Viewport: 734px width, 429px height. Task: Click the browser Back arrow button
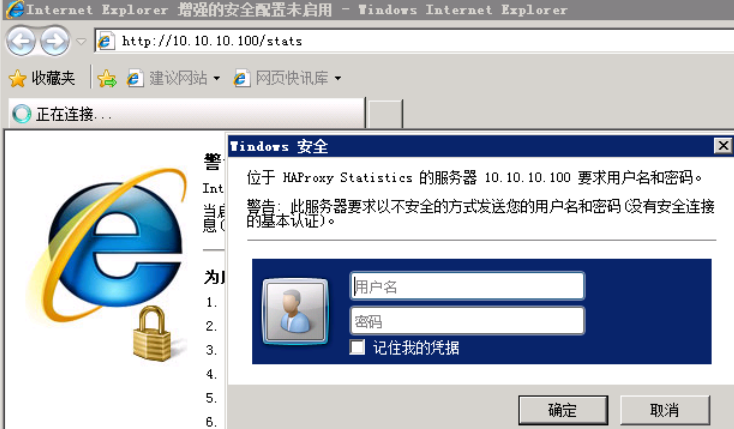21,41
